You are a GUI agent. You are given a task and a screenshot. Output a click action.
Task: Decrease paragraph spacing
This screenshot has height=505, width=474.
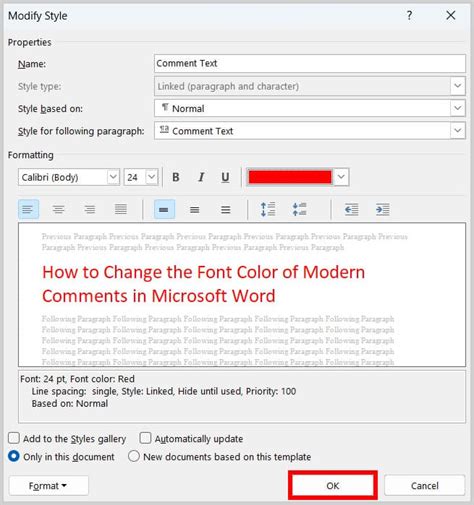299,209
